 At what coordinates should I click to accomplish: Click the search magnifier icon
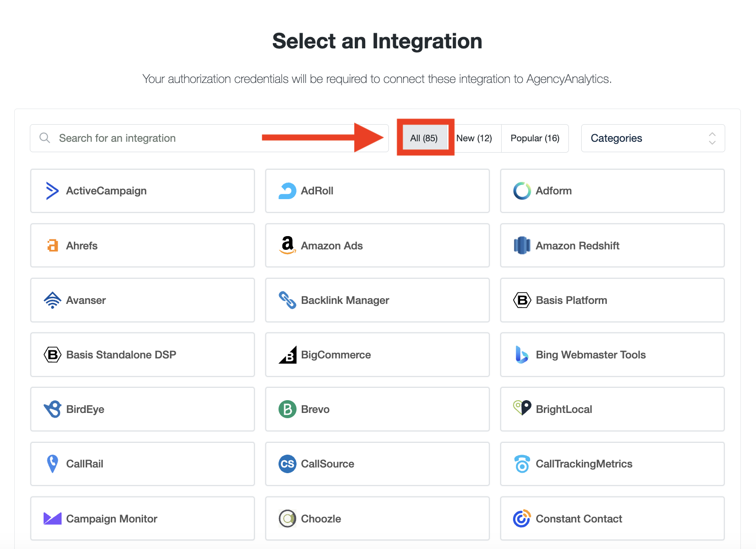[x=45, y=138]
